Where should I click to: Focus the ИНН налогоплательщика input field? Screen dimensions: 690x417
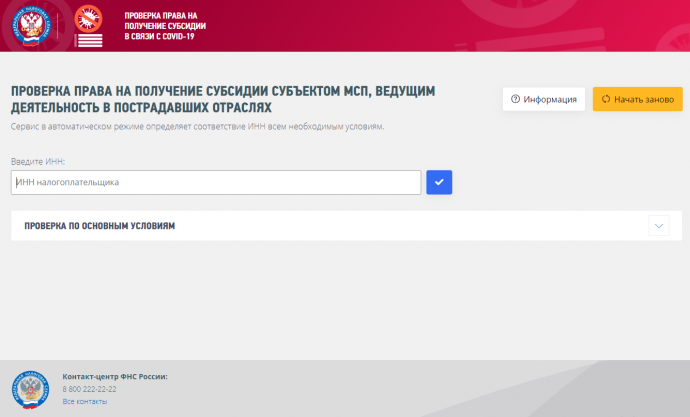click(x=216, y=182)
